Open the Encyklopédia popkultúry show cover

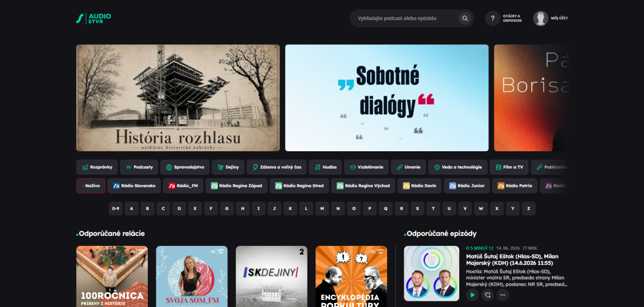tap(351, 276)
